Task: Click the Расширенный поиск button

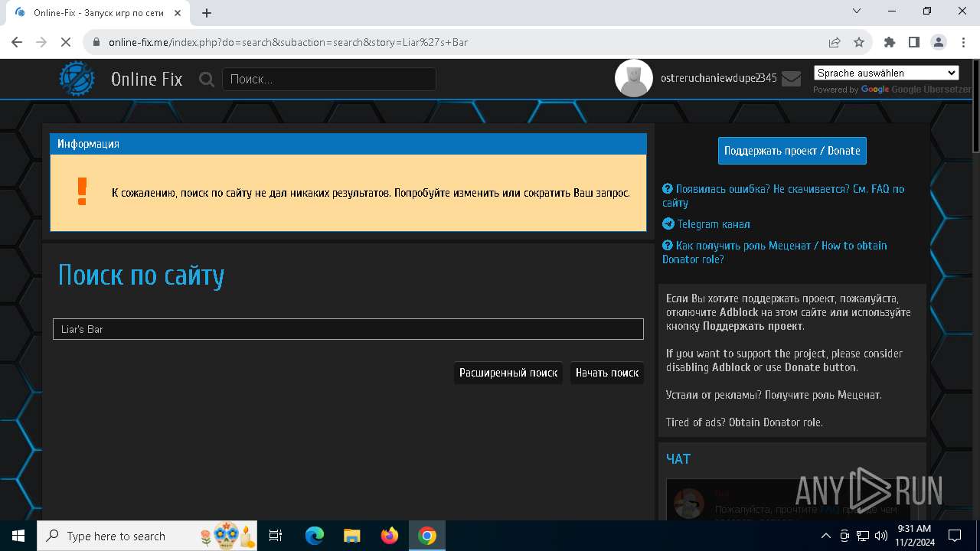Action: coord(508,373)
